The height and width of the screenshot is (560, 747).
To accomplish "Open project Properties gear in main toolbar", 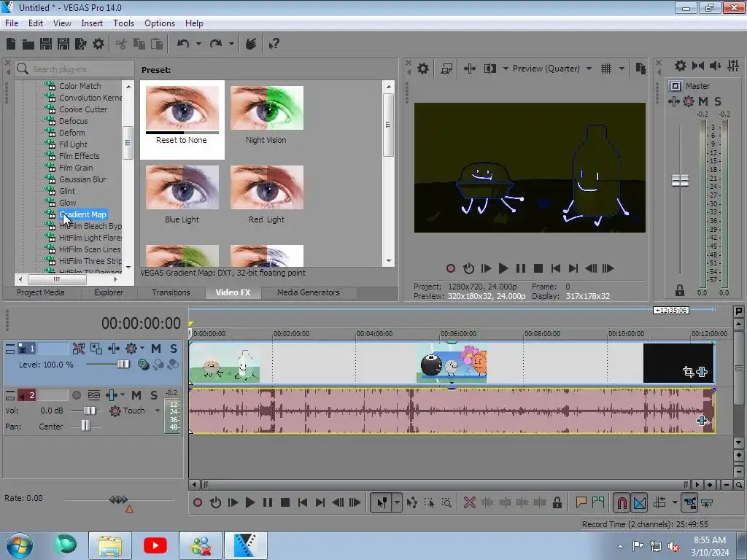I will [98, 44].
